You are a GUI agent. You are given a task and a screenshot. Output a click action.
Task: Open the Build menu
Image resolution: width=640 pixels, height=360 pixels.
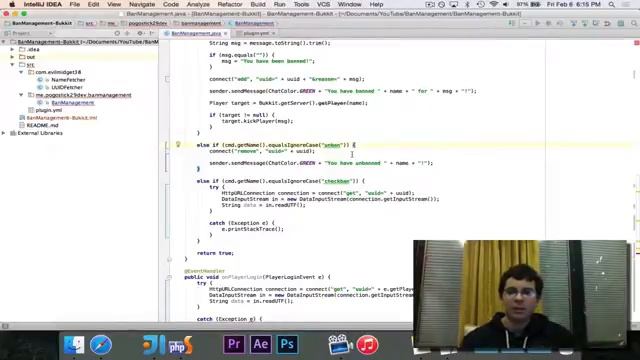(x=258, y=4)
